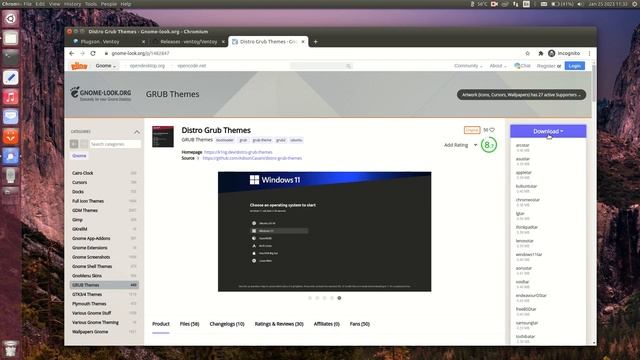Image resolution: width=640 pixels, height=360 pixels.
Task: Open the Trash in the launcher
Action: point(11,349)
